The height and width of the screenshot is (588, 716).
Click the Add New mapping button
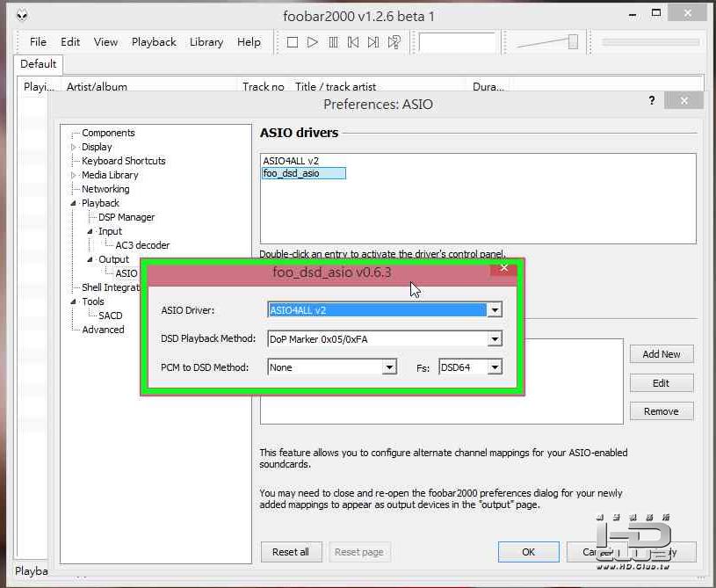[x=662, y=354]
